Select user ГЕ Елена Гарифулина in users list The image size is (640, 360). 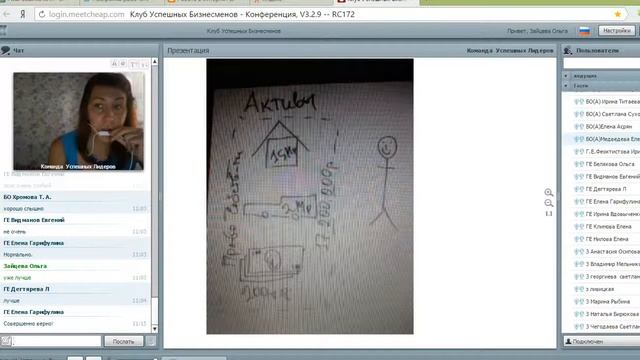(x=613, y=202)
